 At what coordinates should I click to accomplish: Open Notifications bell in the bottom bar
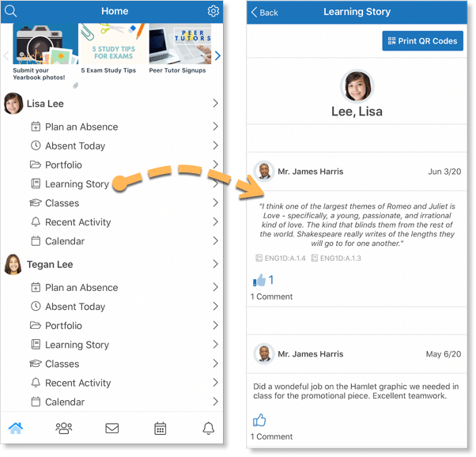[x=209, y=429]
